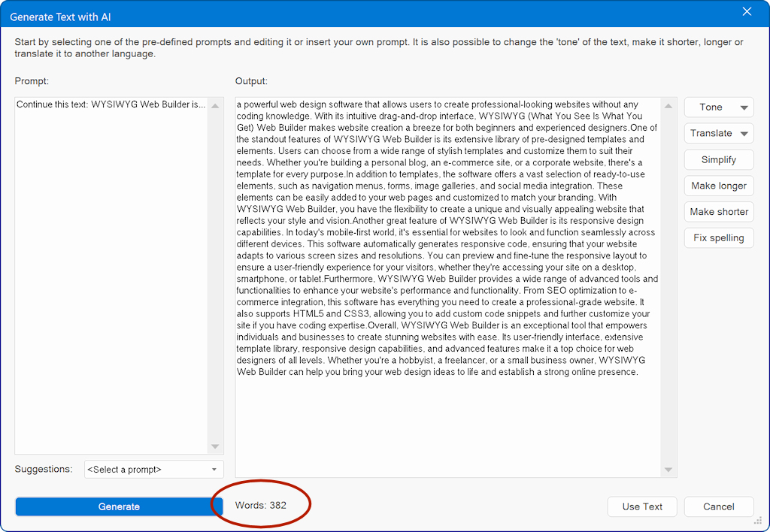
Task: Click the Suggestions: label
Action: 44,469
